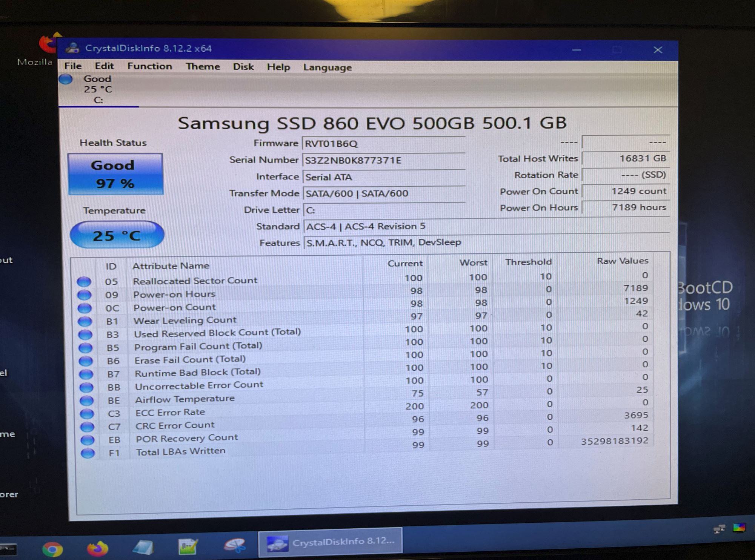The image size is (755, 560).
Task: Click Power On Count value 1249 count
Action: point(626,191)
